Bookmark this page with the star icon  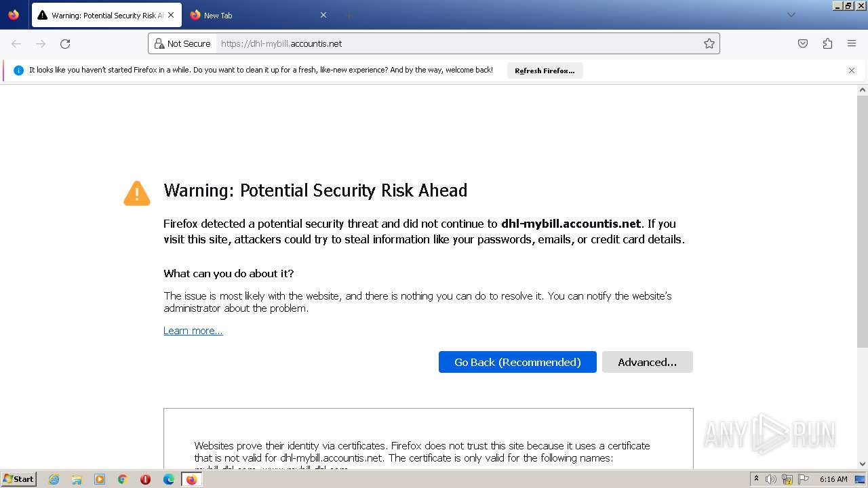(x=709, y=44)
